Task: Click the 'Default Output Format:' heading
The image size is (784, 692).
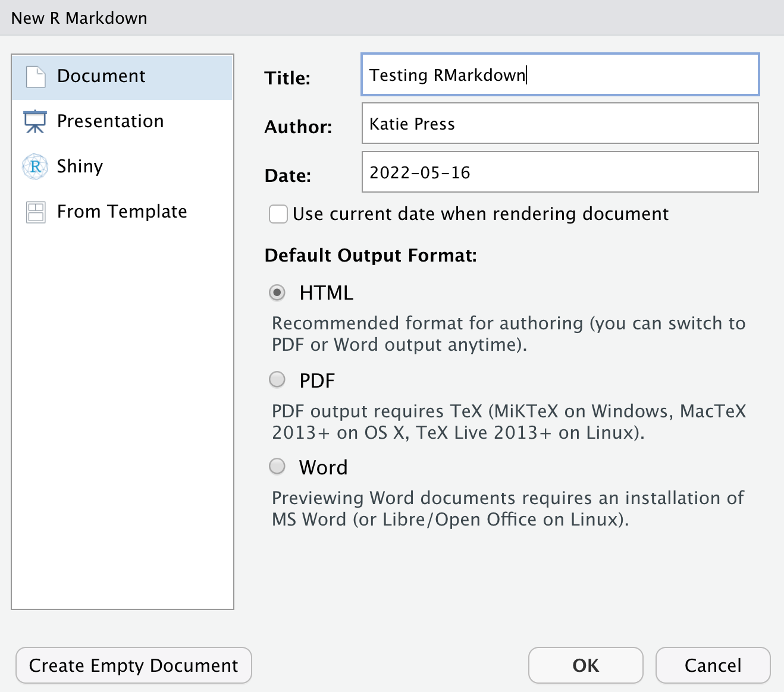Action: pos(371,256)
